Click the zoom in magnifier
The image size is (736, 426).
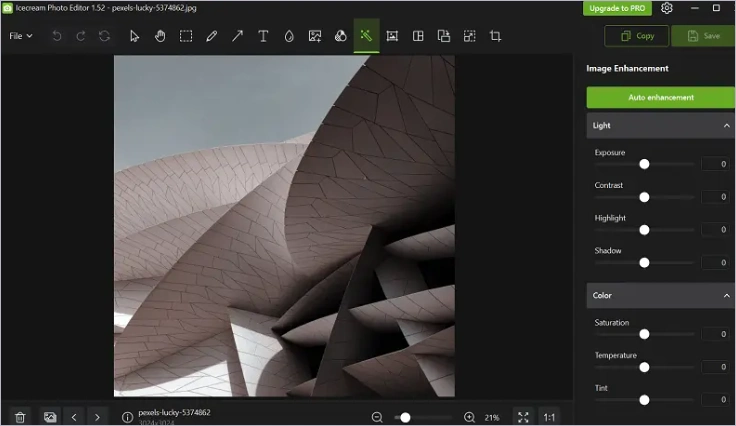pyautogui.click(x=469, y=417)
